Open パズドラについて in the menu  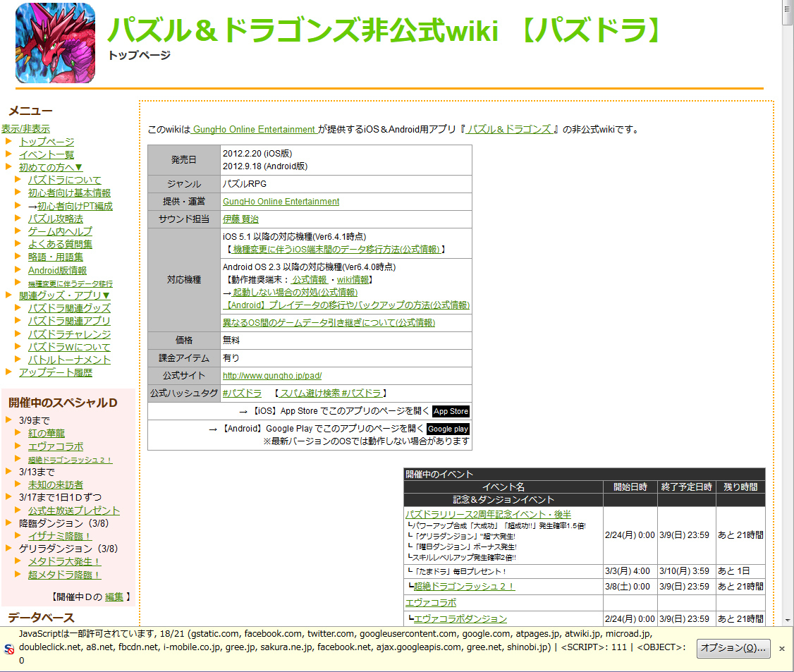pos(64,180)
